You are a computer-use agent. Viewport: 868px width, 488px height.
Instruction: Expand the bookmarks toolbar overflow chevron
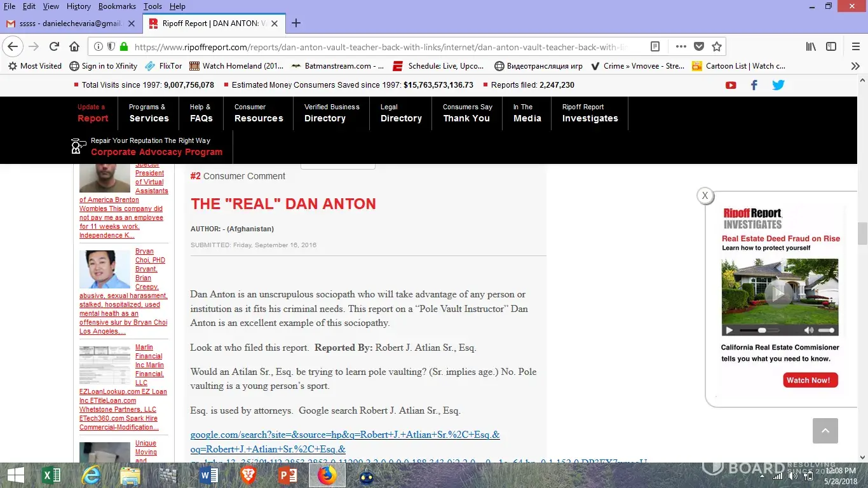855,65
